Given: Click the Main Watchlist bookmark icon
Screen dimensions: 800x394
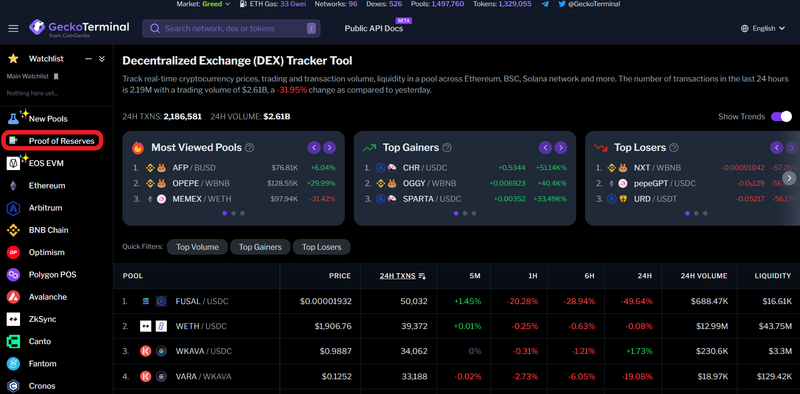Looking at the screenshot, I should click(56, 77).
